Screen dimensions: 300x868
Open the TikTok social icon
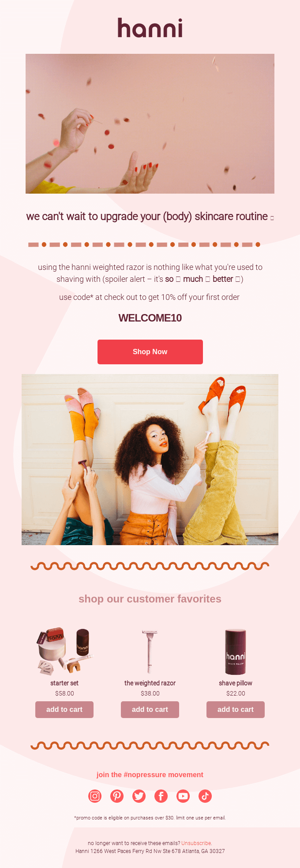coord(205,796)
